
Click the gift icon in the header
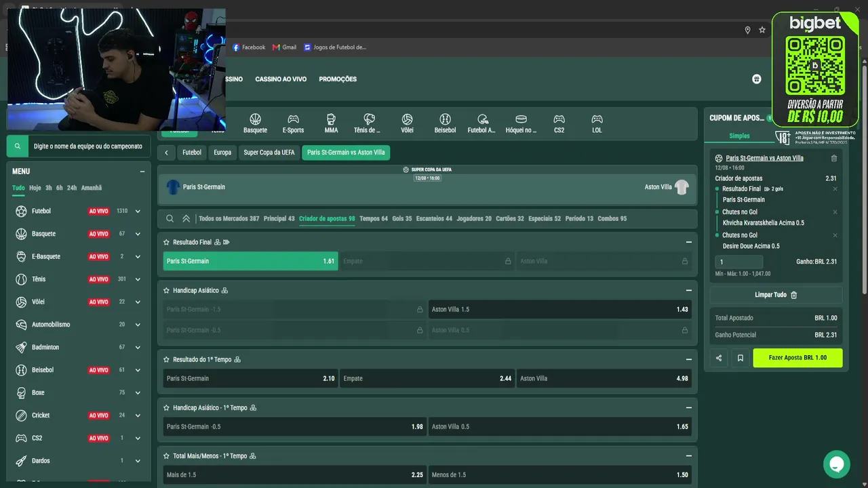click(757, 79)
